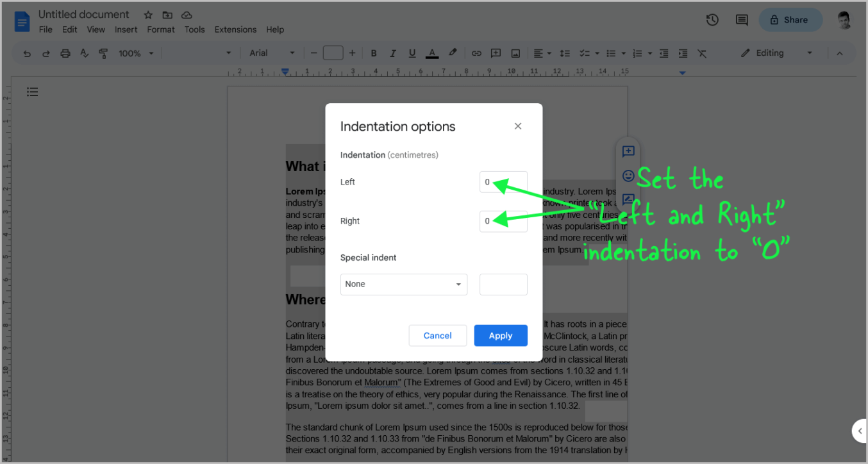Click the Undo arrow
Image resolution: width=868 pixels, height=464 pixels.
[x=27, y=53]
